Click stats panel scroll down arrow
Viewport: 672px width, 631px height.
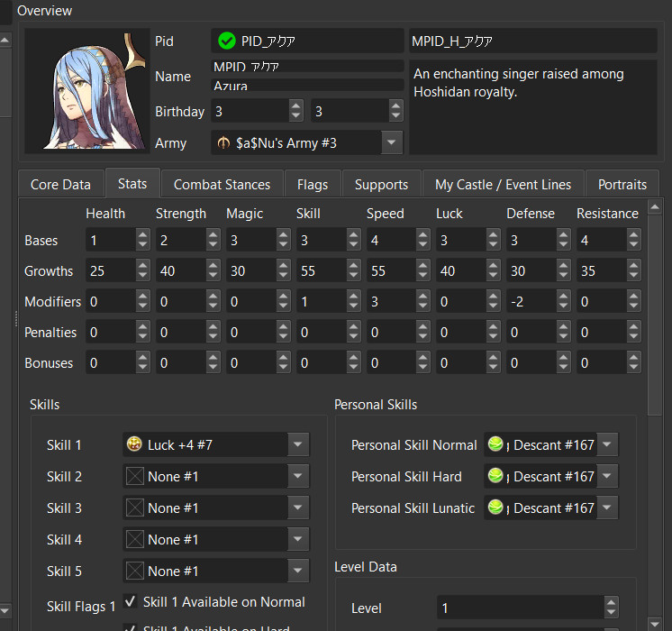coord(654,623)
